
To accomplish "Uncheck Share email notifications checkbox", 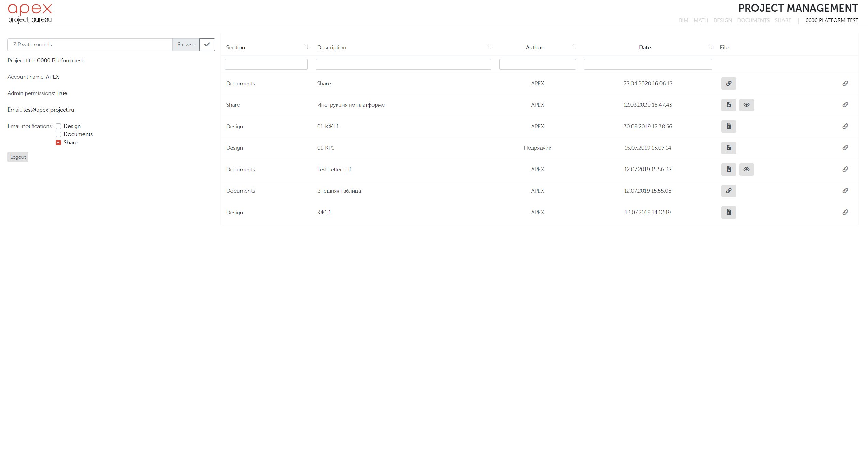I will [x=58, y=143].
